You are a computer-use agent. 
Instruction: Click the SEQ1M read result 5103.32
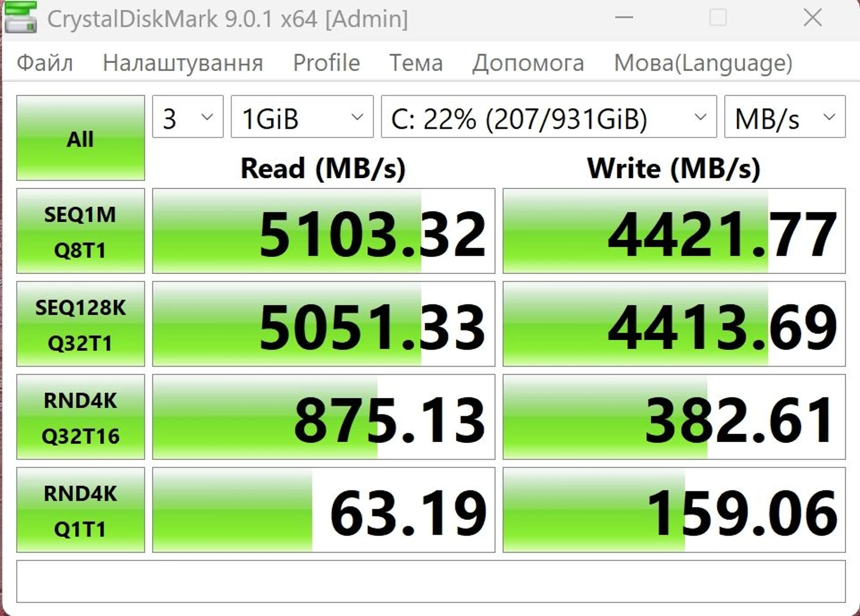pyautogui.click(x=323, y=231)
